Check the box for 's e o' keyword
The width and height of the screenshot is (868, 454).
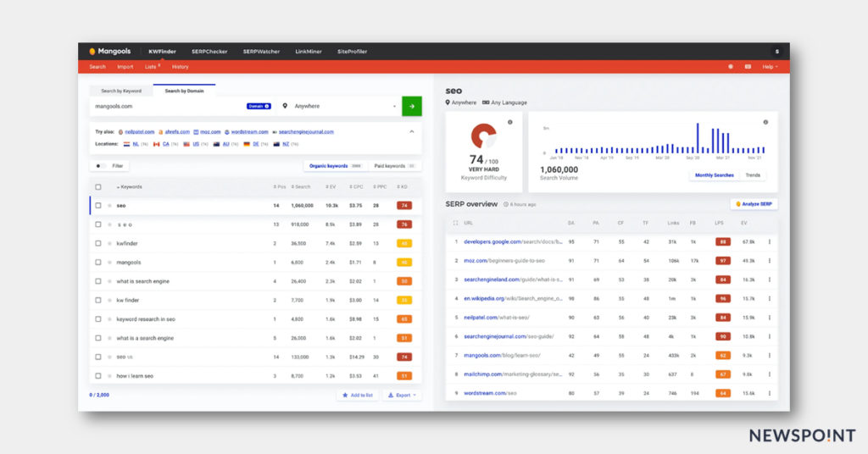[98, 224]
